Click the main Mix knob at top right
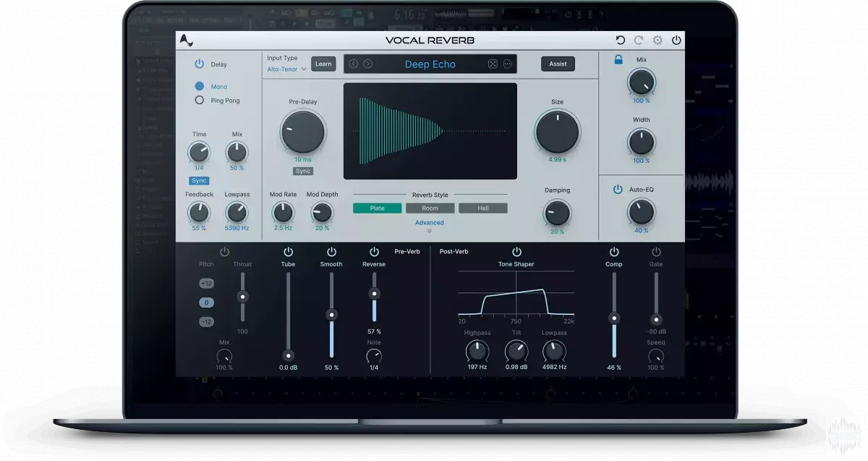This screenshot has height=461, width=868. point(642,83)
